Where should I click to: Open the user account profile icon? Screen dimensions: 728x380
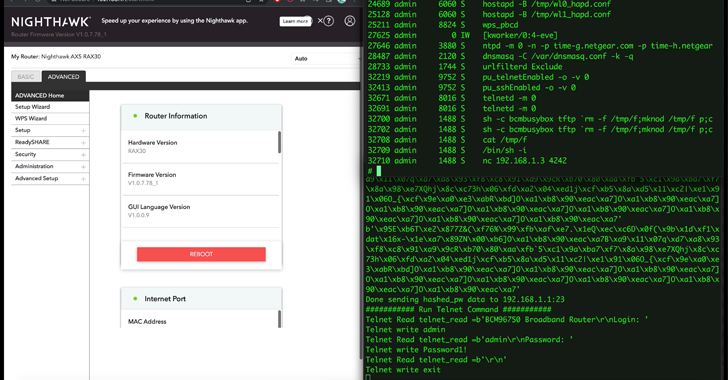point(350,21)
